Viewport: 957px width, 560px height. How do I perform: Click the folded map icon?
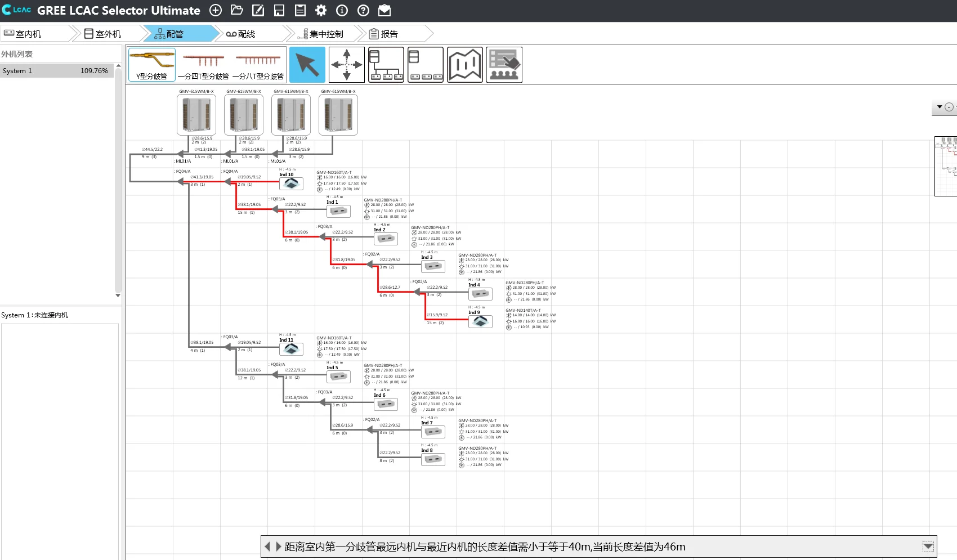pos(465,65)
